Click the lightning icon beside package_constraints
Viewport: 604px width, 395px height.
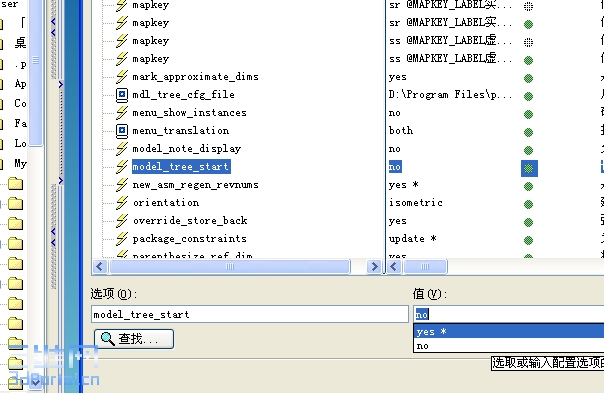[122, 239]
